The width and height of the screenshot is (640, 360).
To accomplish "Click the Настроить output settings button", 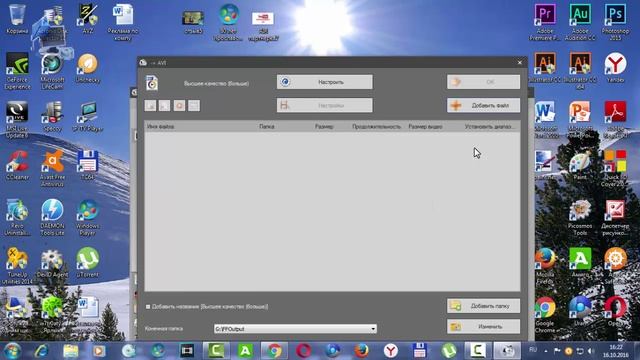I will pyautogui.click(x=324, y=82).
